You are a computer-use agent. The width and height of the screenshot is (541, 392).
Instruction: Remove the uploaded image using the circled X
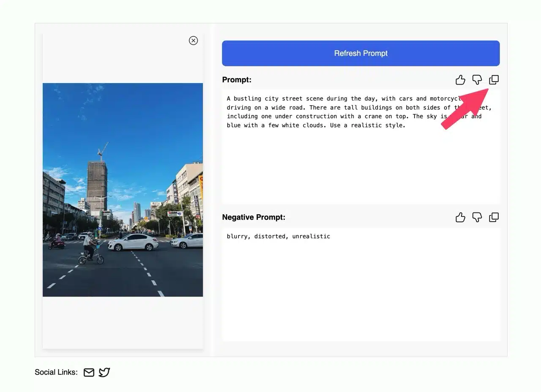point(193,41)
